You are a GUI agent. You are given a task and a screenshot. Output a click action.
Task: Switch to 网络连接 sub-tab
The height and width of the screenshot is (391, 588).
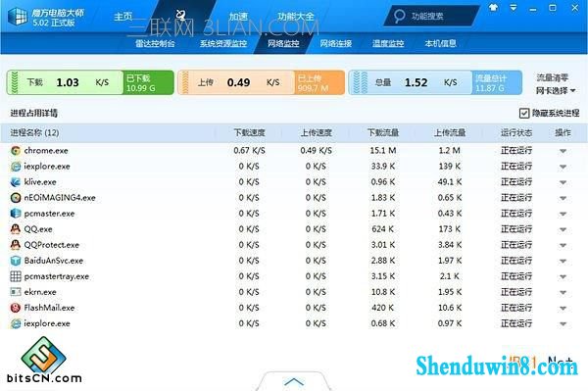(x=335, y=43)
